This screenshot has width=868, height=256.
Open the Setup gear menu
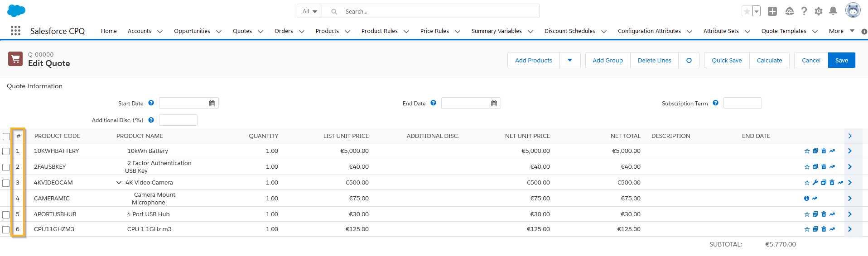tap(818, 11)
